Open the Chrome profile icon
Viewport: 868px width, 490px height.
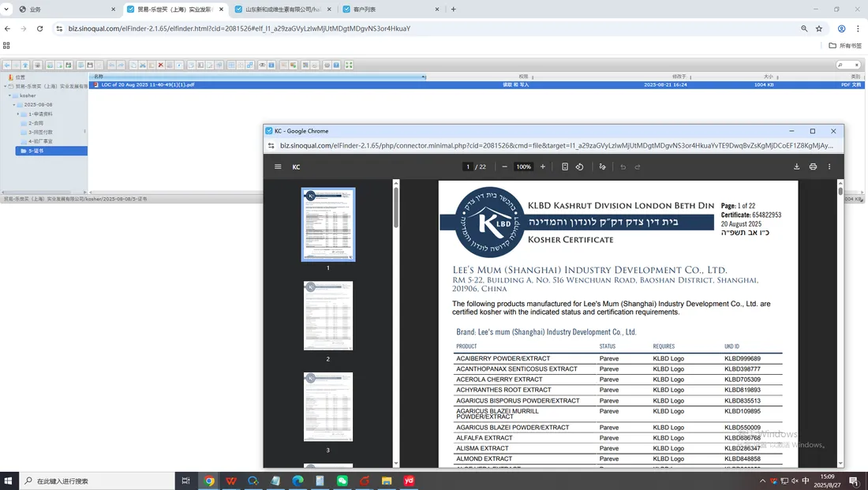841,28
